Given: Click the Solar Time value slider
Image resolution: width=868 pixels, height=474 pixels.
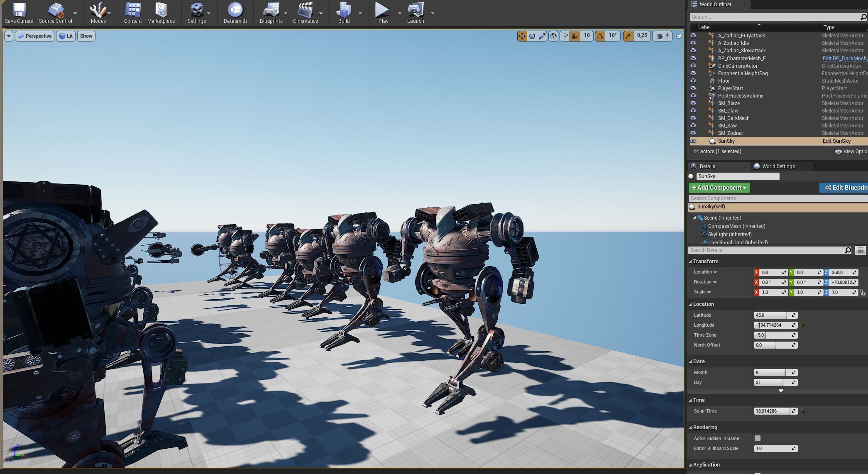Looking at the screenshot, I should [772, 411].
